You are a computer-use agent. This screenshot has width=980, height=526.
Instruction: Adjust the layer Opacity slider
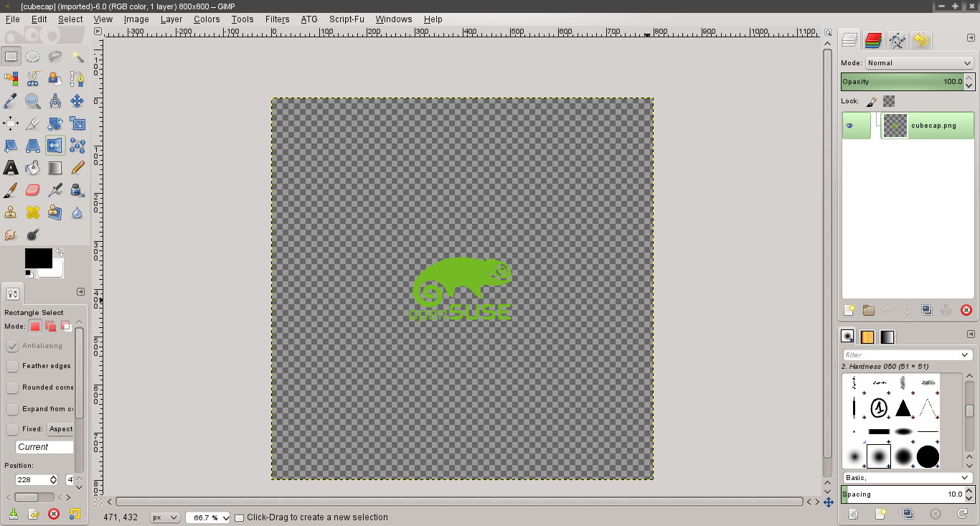pos(903,82)
